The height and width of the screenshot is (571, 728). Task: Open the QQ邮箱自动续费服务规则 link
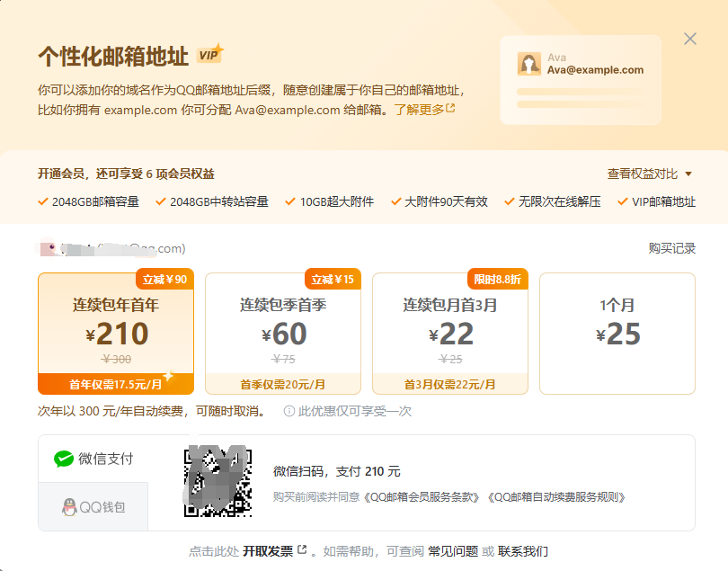555,496
